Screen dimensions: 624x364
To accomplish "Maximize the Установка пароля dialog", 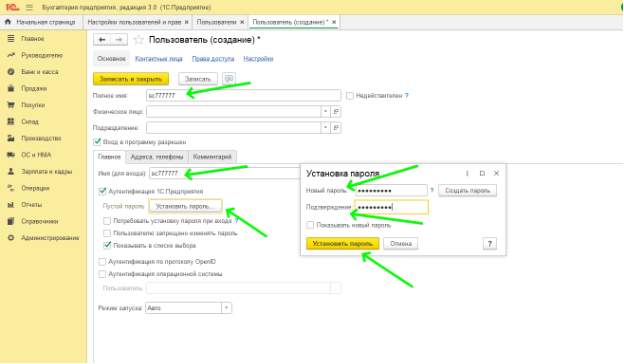I will tap(482, 173).
